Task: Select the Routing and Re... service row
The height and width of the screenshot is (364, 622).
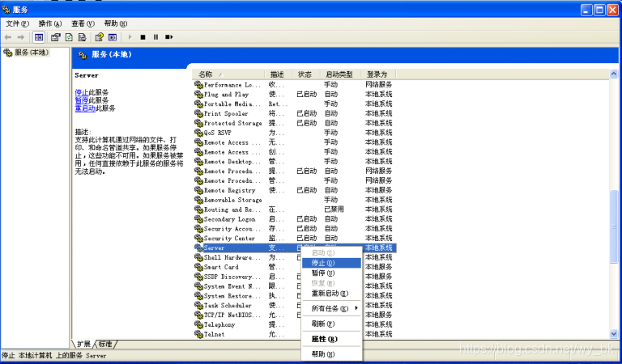Action: 295,210
